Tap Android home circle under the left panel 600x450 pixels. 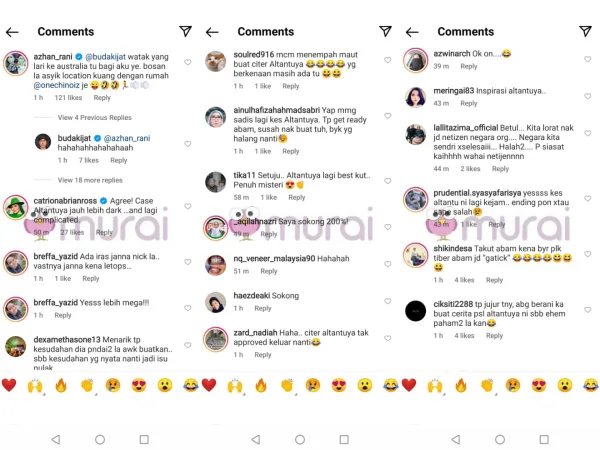[x=100, y=439]
